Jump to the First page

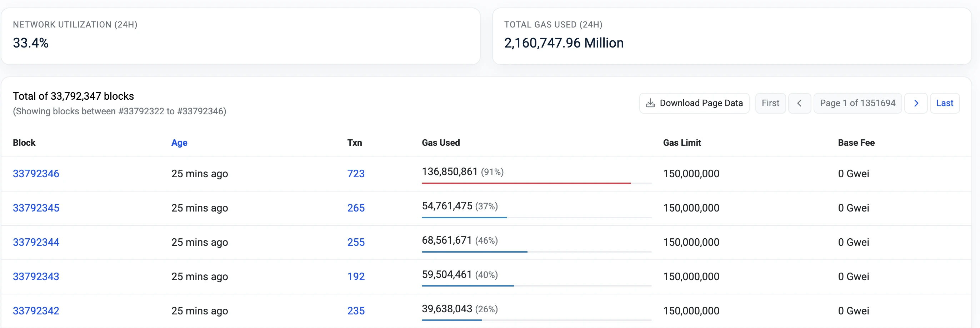click(x=770, y=103)
